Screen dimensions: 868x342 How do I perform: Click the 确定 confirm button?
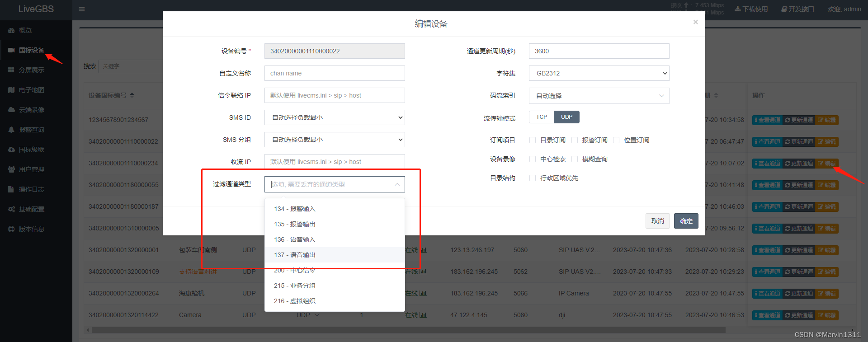(x=686, y=221)
